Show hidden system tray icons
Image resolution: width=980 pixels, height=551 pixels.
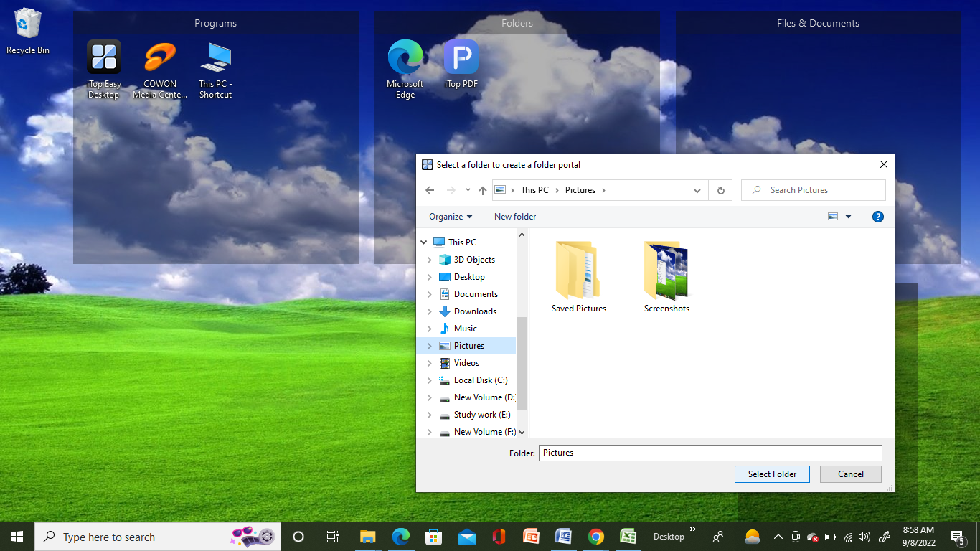(x=778, y=537)
